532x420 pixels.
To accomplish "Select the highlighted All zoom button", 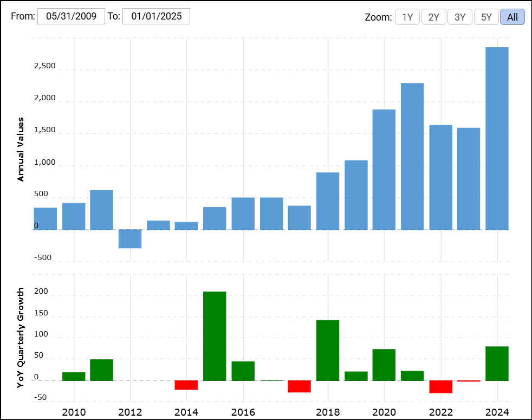I will pos(512,17).
